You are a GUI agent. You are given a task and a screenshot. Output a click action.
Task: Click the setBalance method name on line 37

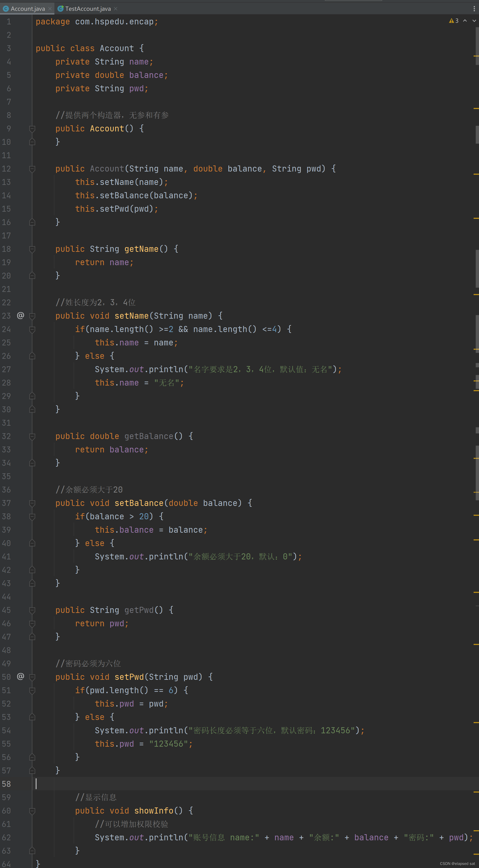click(x=139, y=503)
